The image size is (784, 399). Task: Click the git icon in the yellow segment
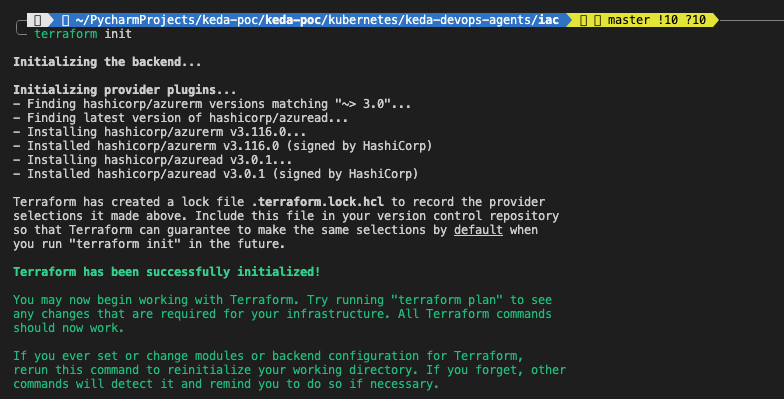point(584,20)
